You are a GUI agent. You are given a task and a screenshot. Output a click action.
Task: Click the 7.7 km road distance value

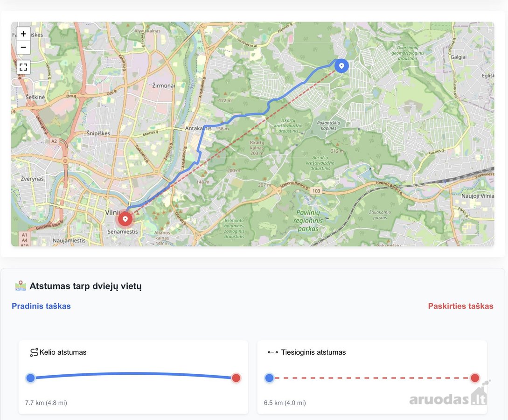click(46, 403)
